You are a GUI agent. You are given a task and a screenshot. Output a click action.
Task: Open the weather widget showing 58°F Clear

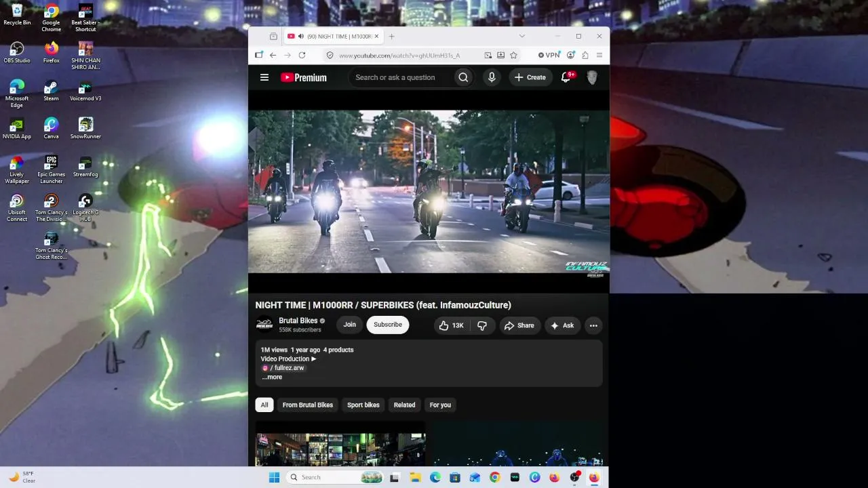click(x=21, y=477)
